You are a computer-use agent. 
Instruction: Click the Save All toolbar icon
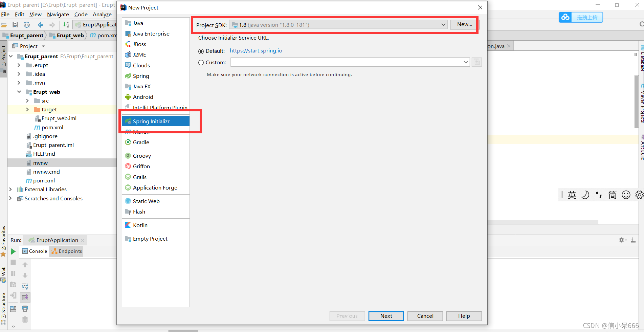click(15, 25)
